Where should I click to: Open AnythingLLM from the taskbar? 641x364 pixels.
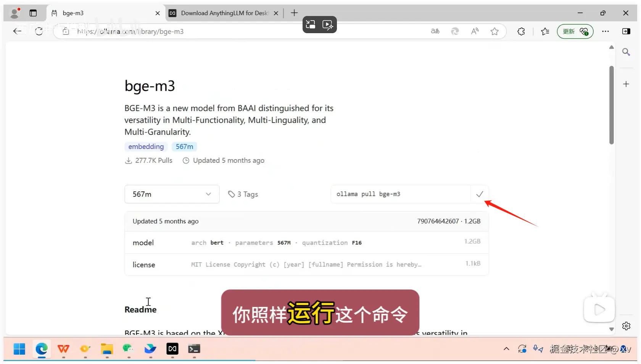coord(172,349)
